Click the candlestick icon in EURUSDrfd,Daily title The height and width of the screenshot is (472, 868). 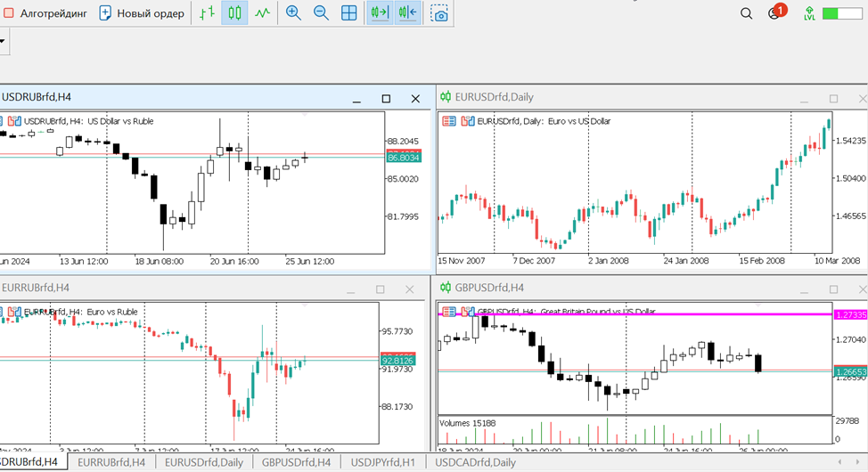446,97
